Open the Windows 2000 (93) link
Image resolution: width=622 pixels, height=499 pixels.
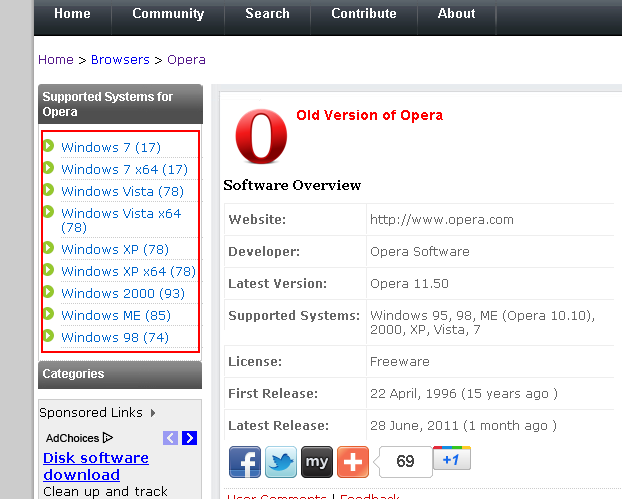123,294
